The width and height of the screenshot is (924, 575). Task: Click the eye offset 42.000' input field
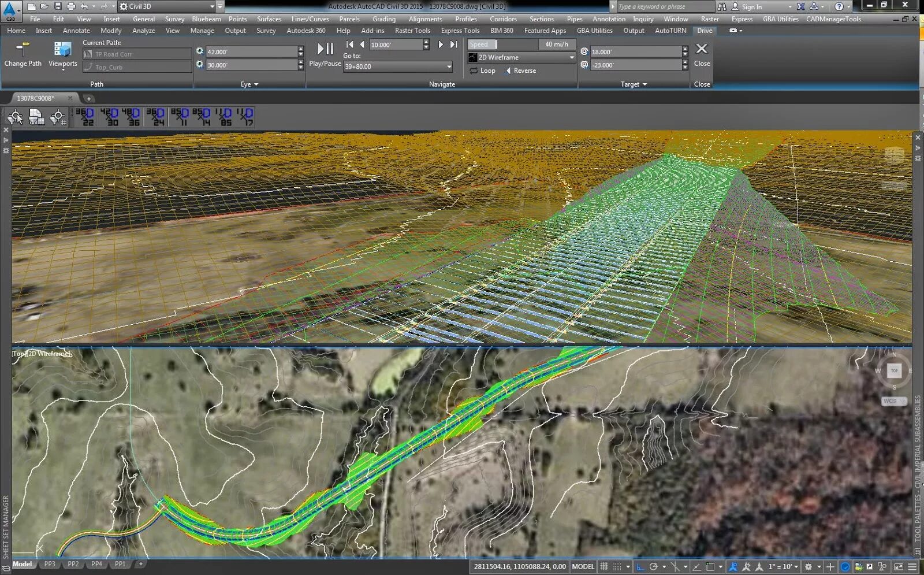[x=251, y=51]
